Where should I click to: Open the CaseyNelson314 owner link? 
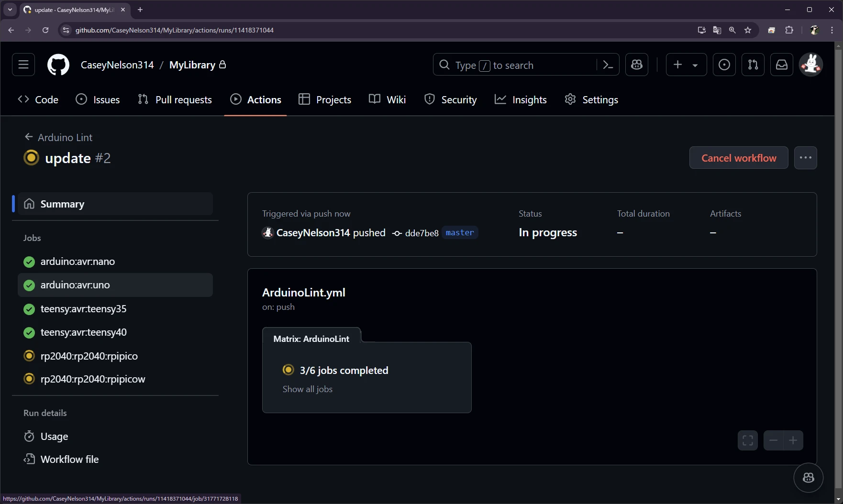117,65
